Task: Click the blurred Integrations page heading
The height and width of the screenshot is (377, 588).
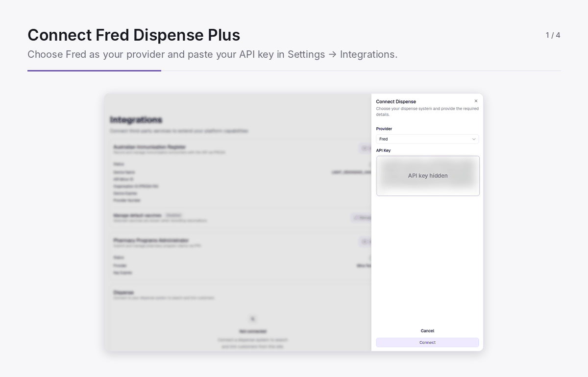Action: (x=136, y=120)
